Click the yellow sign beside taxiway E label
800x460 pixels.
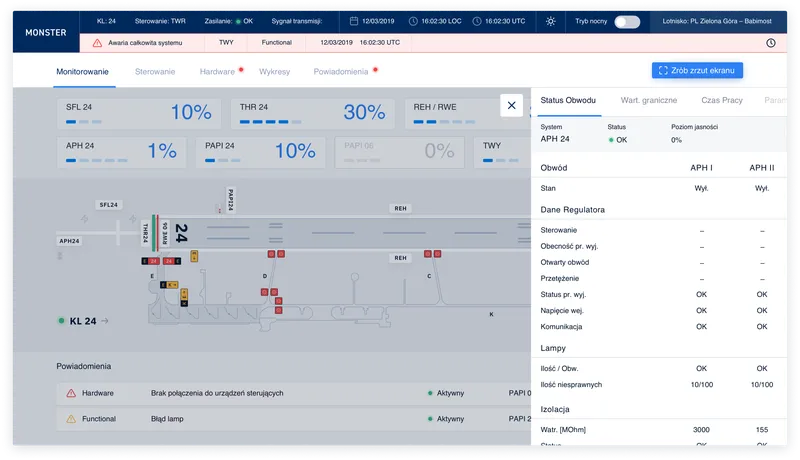[169, 285]
